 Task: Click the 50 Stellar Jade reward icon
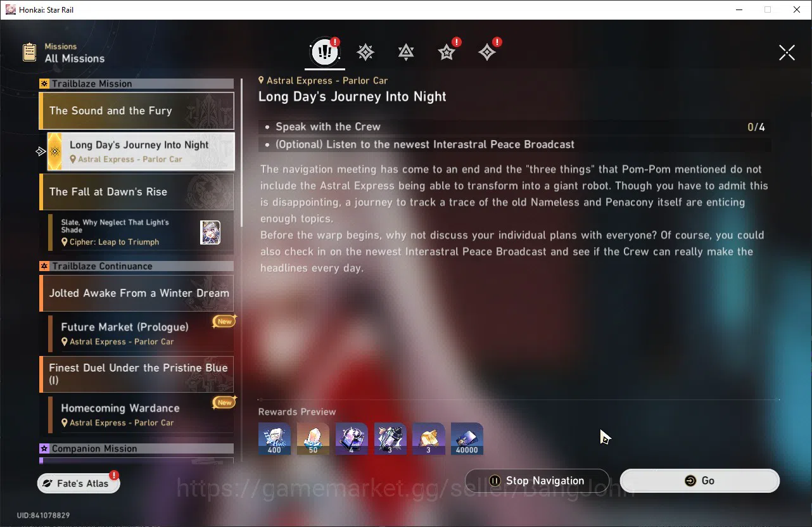[x=313, y=439]
